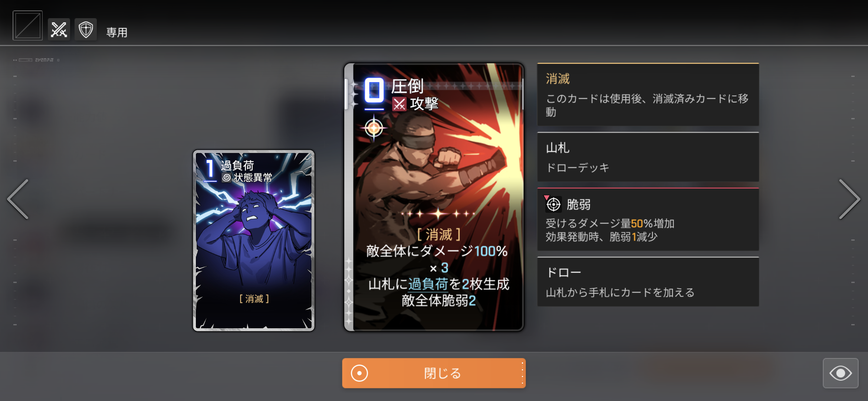Select the 消滅 keyword description panel
Viewport: 868px width, 401px height.
(x=648, y=94)
